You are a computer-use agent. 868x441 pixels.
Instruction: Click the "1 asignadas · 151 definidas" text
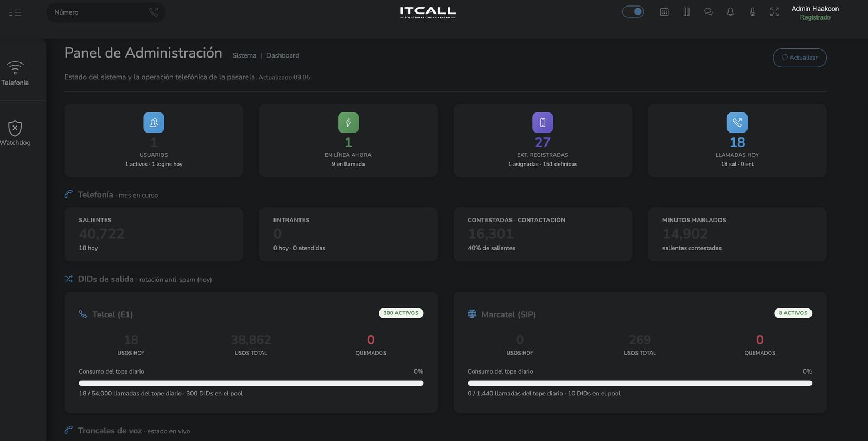(542, 164)
